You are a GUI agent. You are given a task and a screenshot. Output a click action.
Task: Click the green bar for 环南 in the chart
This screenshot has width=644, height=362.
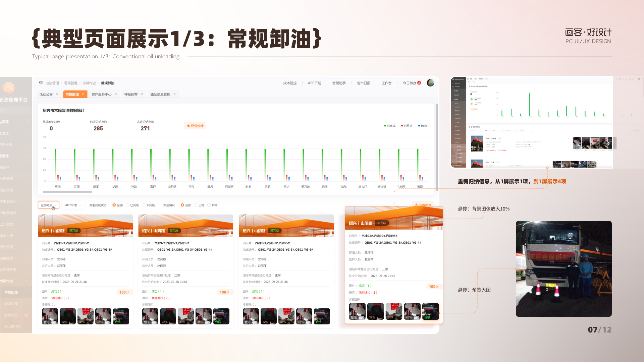coord(56,165)
